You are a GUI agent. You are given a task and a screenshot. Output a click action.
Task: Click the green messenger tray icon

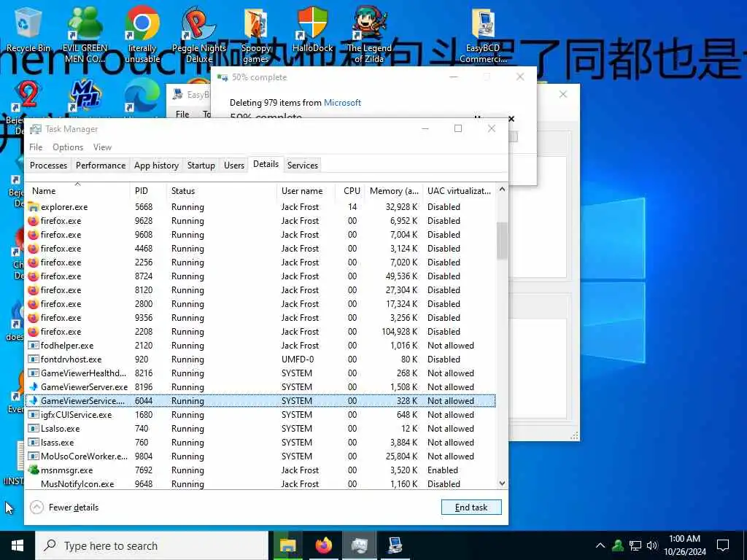[x=618, y=545]
